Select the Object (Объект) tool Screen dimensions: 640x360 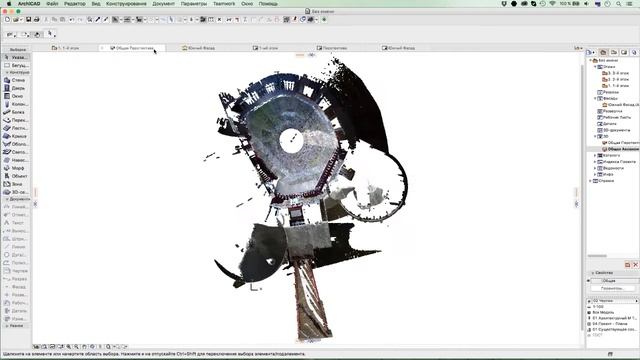[x=16, y=176]
